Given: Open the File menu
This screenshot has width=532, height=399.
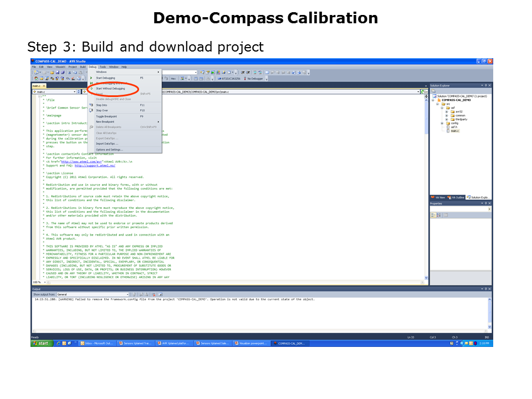Looking at the screenshot, I should tap(34, 67).
